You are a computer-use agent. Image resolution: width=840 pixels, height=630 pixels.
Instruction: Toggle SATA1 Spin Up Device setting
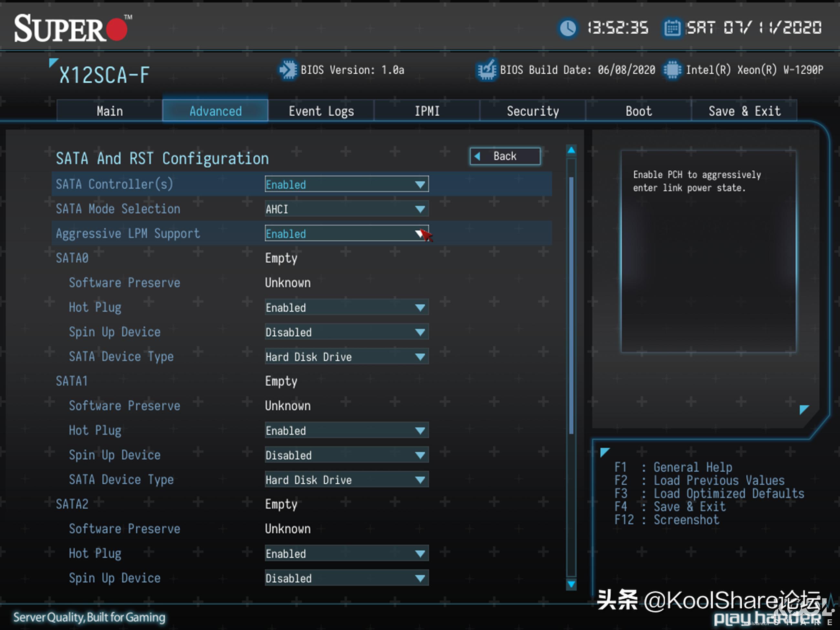346,455
